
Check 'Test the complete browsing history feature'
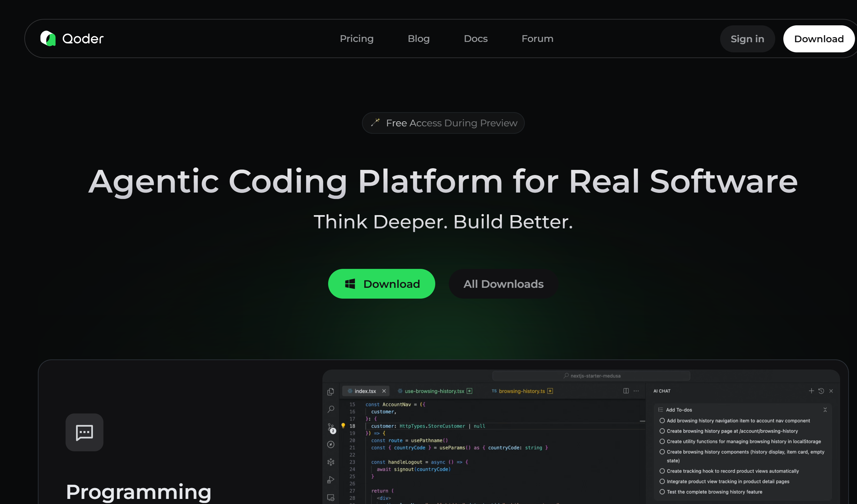(x=662, y=492)
